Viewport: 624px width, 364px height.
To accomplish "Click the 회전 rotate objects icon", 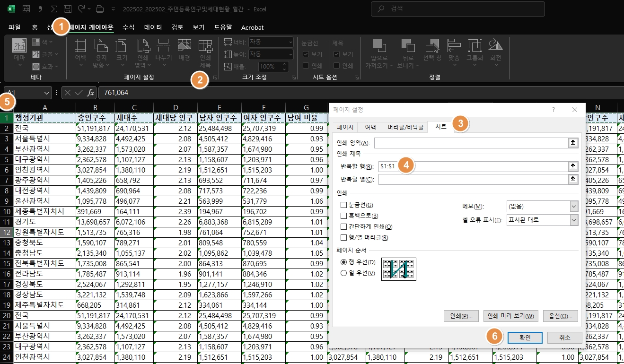I will (x=495, y=45).
